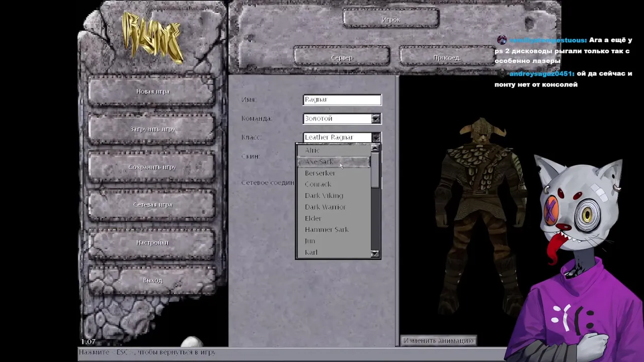
Task: Select Jun in the class list
Action: [334, 241]
